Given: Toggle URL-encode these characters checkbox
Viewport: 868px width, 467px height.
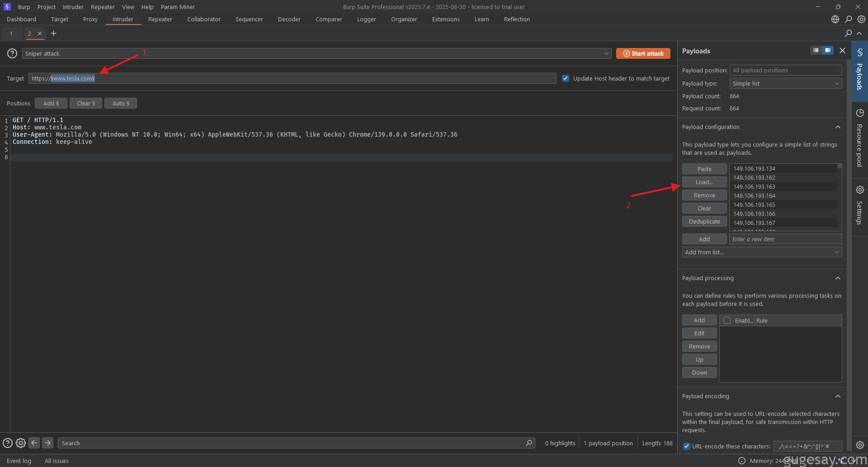Looking at the screenshot, I should click(687, 446).
